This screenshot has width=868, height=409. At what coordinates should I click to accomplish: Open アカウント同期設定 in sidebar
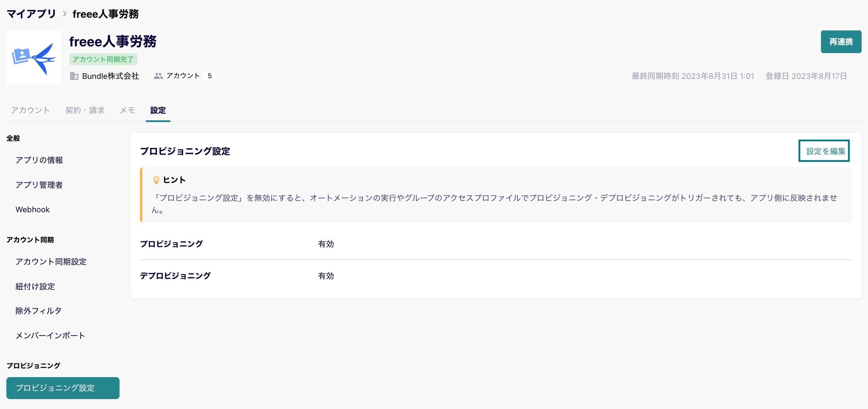51,262
